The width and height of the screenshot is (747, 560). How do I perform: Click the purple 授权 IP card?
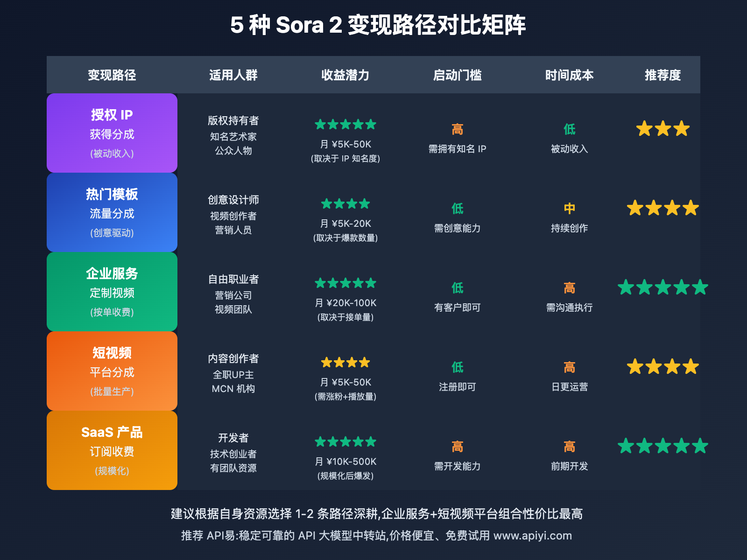(112, 133)
